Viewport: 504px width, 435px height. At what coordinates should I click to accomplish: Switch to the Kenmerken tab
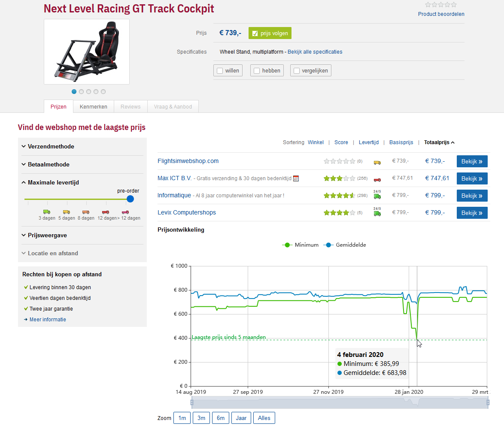[93, 107]
